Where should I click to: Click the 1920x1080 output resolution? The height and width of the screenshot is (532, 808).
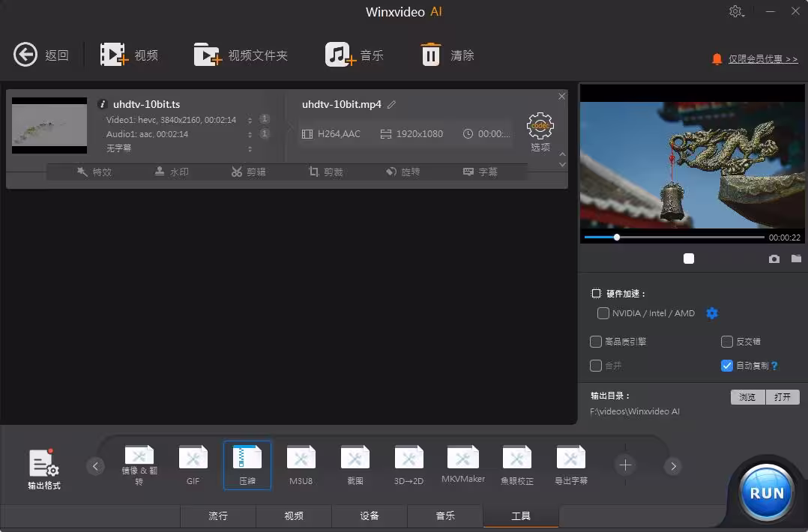point(411,134)
